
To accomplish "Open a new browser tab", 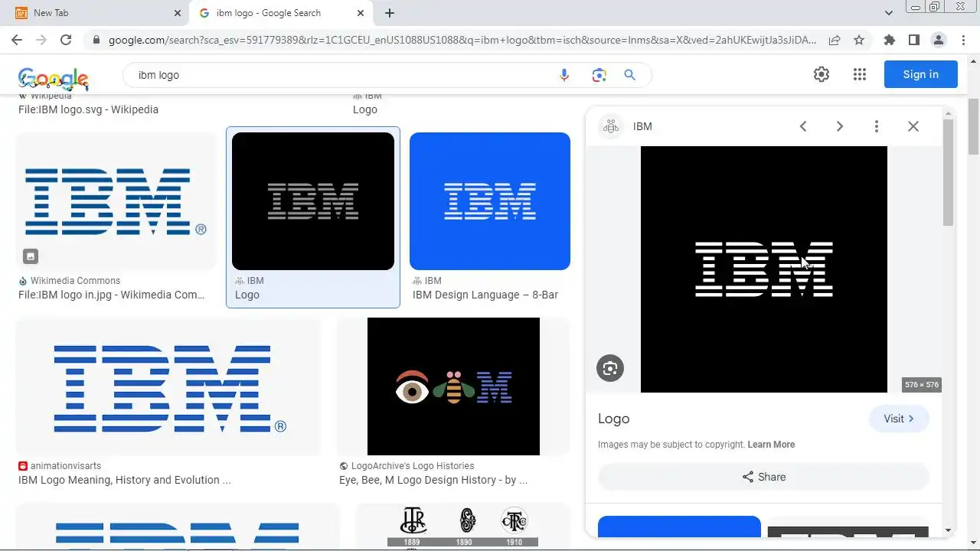I will (x=390, y=13).
